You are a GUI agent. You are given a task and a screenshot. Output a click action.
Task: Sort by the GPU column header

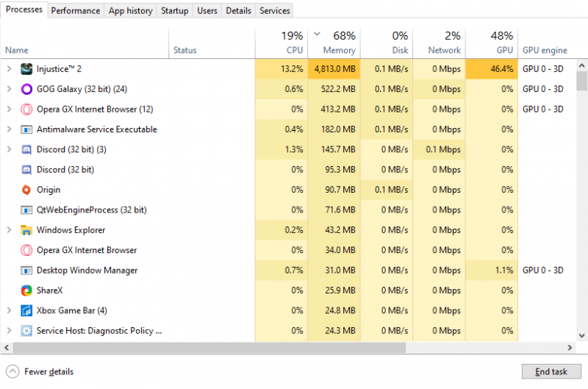[492, 43]
